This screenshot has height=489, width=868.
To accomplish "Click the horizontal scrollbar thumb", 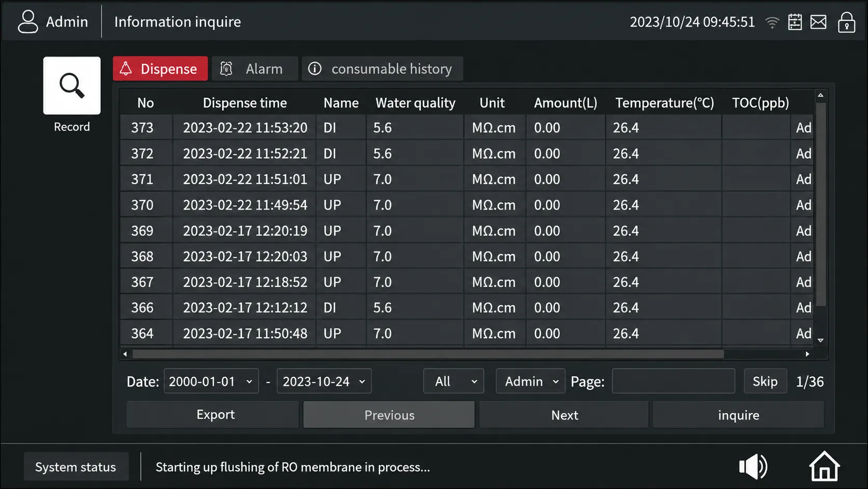I will [428, 354].
